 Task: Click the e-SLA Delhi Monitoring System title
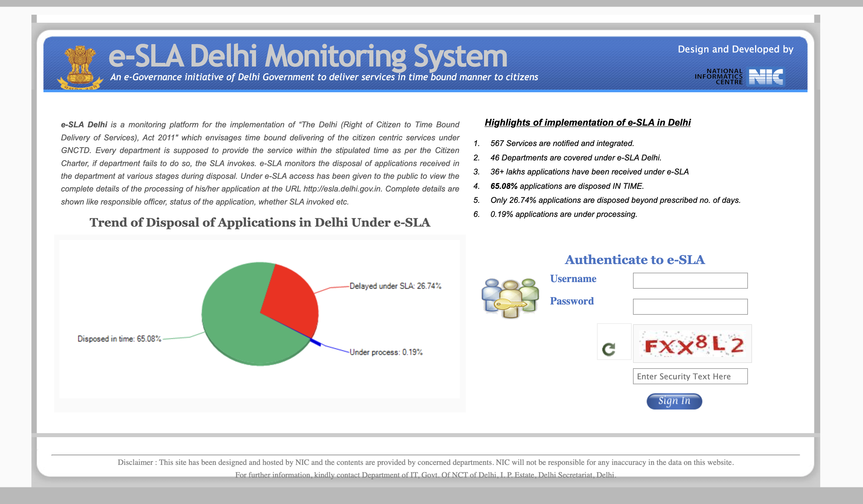(x=307, y=56)
